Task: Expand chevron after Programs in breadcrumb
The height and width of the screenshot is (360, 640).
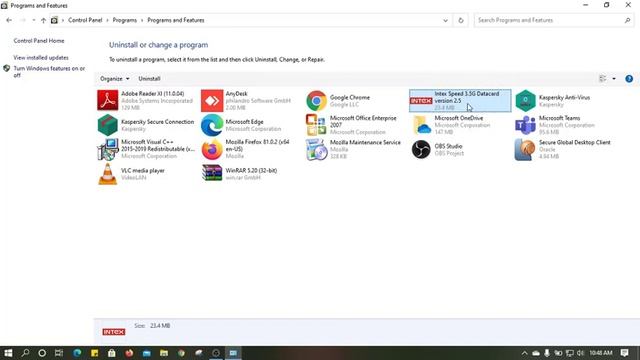Action: [x=142, y=20]
